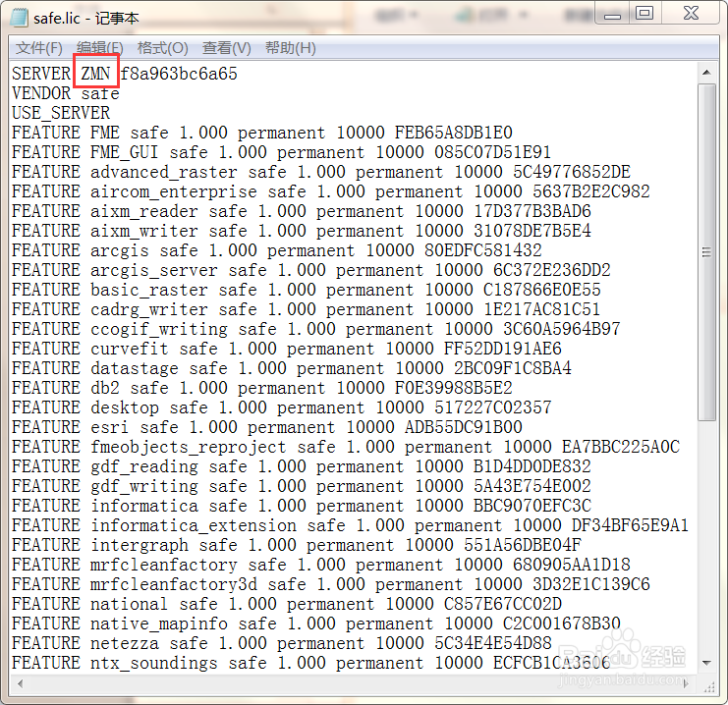Viewport: 728px width, 705px height.
Task: Click ccogif_writing feature name
Action: coord(159,329)
